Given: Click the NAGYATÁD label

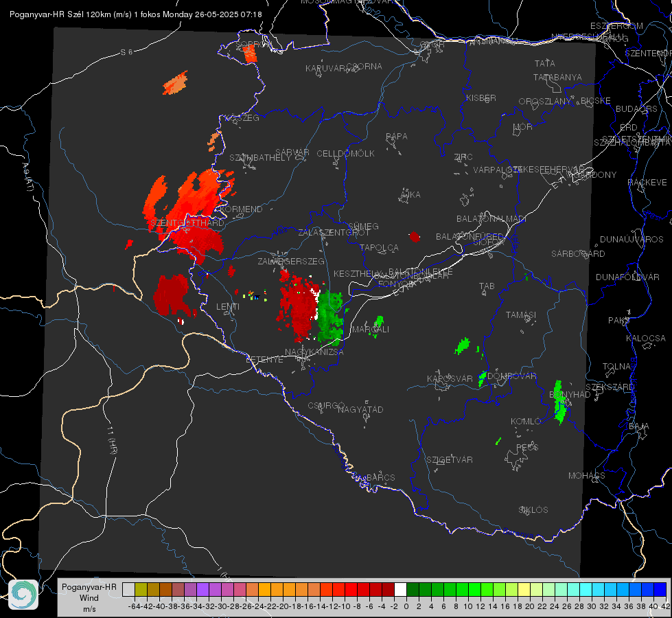Looking at the screenshot, I should [x=360, y=409].
